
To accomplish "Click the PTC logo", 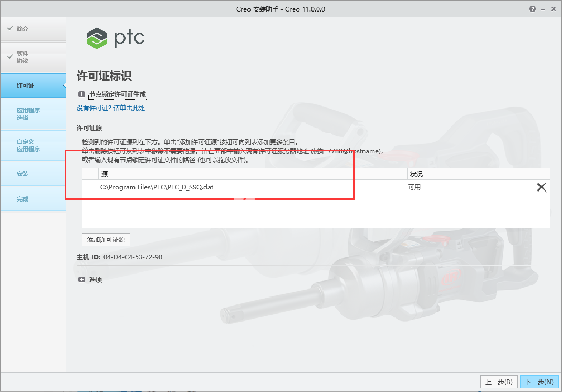I will pyautogui.click(x=116, y=38).
